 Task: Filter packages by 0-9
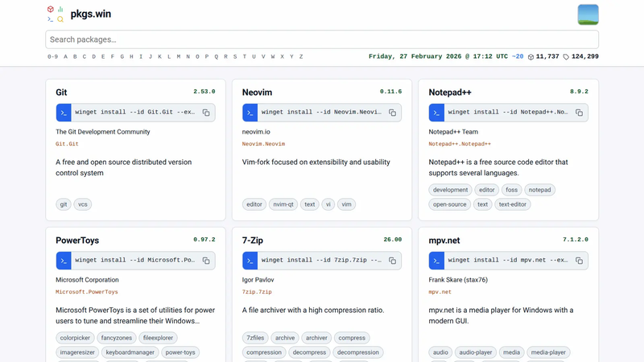(x=52, y=56)
